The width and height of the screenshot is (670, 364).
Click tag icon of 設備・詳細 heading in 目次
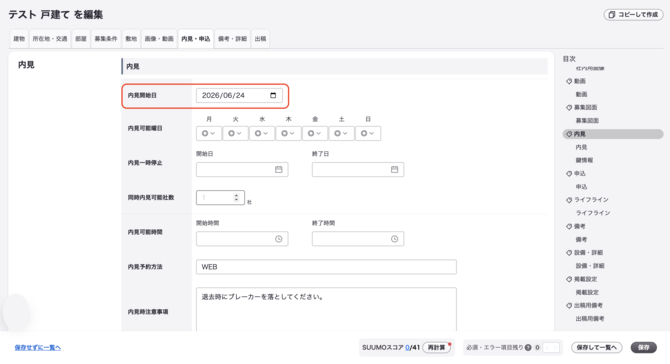point(569,253)
